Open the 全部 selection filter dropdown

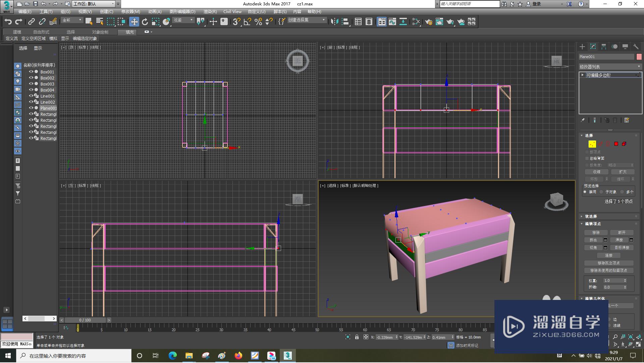[72, 20]
